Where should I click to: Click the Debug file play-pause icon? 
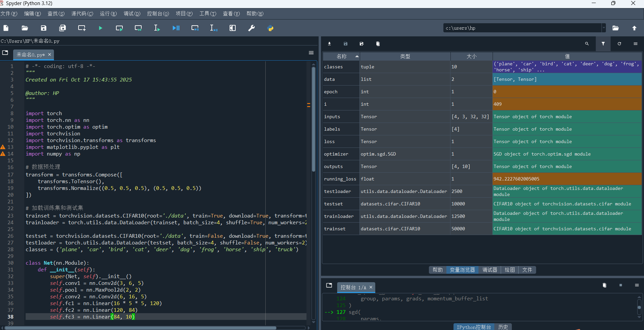click(176, 28)
